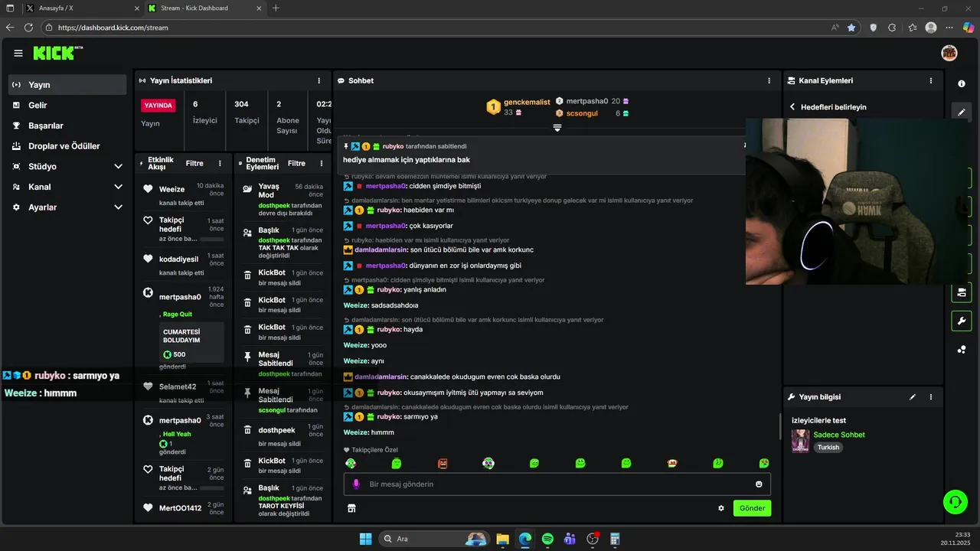This screenshot has height=551, width=980.
Task: Click the Weeize: yooo chat message
Action: pyautogui.click(x=365, y=345)
